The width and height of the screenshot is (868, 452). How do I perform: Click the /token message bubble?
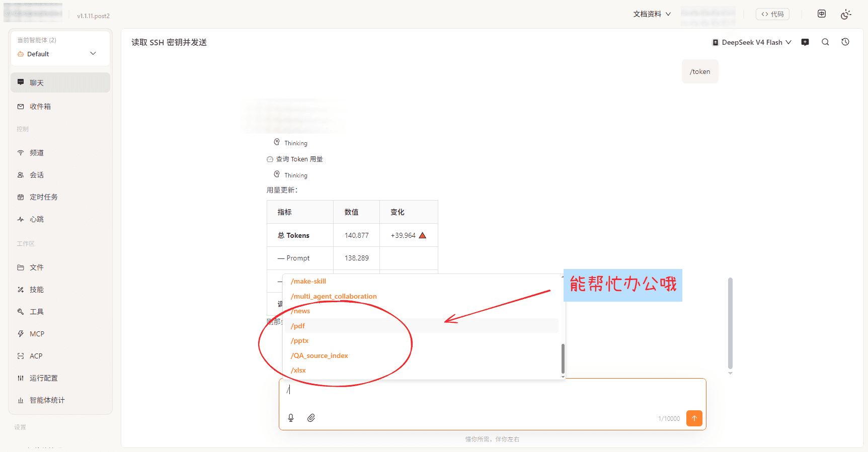tap(700, 71)
